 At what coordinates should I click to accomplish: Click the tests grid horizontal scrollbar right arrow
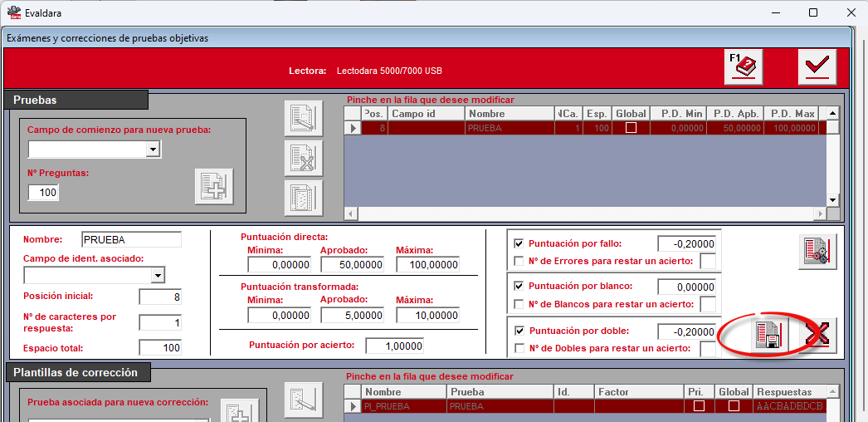820,213
